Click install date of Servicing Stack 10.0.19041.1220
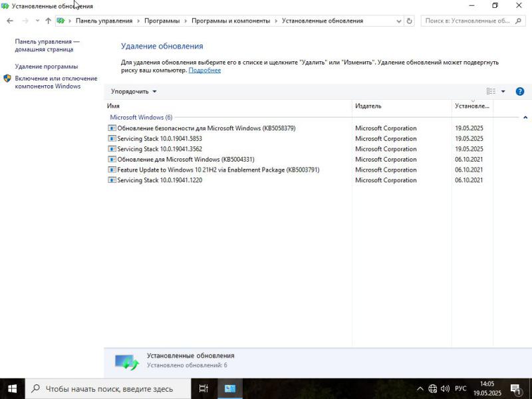Image resolution: width=532 pixels, height=399 pixels. [469, 180]
